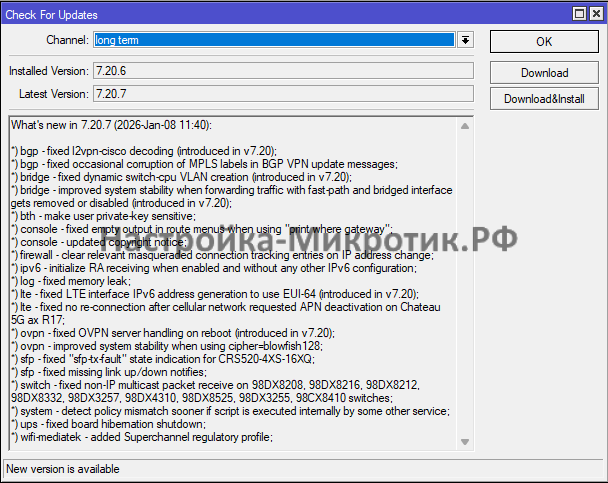The width and height of the screenshot is (608, 483).
Task: Click the Download&Install button
Action: [544, 99]
